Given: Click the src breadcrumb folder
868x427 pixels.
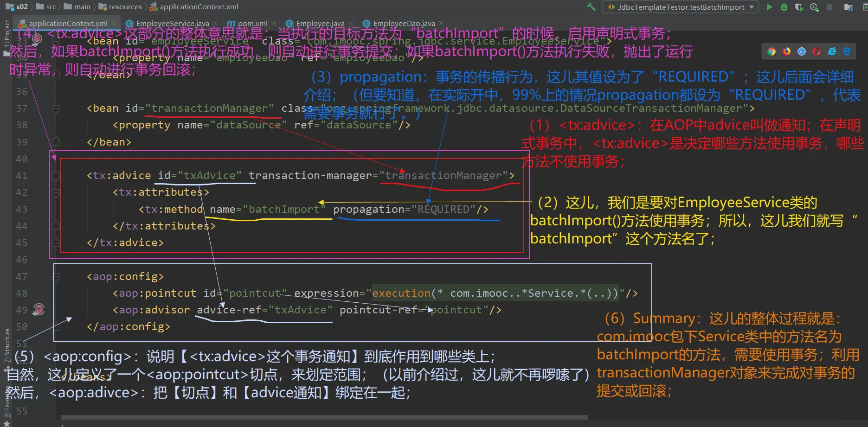Looking at the screenshot, I should [x=46, y=7].
